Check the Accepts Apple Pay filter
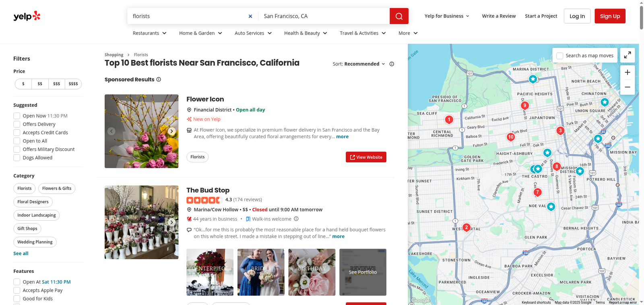Screen dimensions: 644x305 17,291
